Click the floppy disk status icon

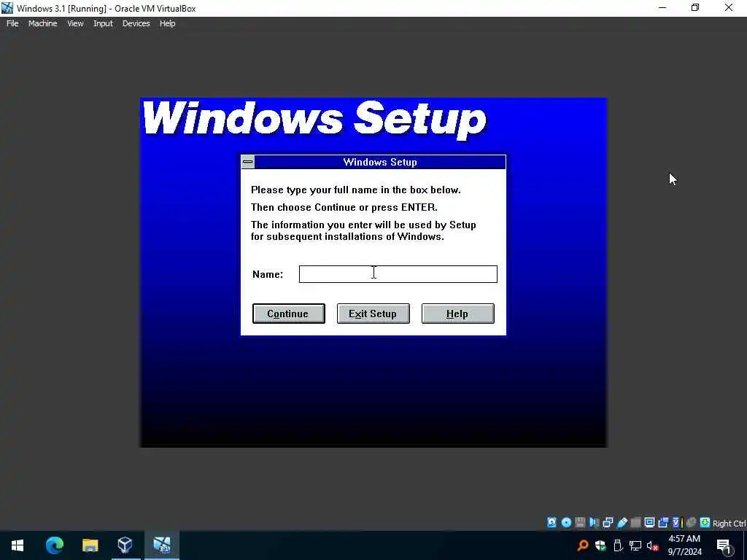tap(580, 522)
